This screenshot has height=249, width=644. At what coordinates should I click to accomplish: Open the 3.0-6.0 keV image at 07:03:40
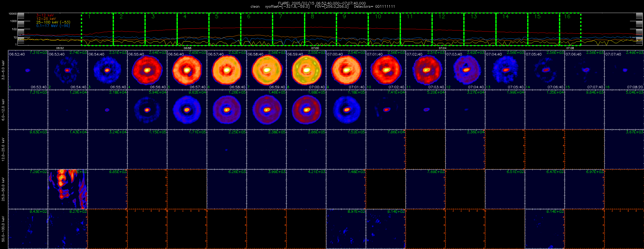click(465, 70)
